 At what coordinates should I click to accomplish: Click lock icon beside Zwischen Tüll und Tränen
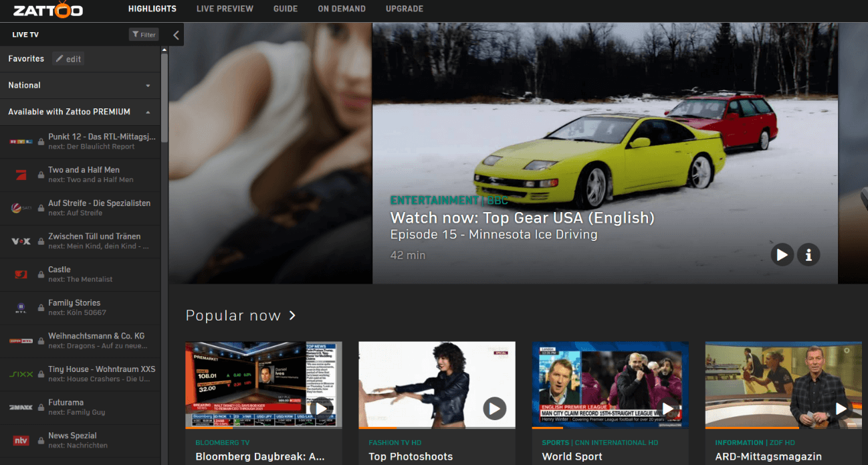coord(41,242)
